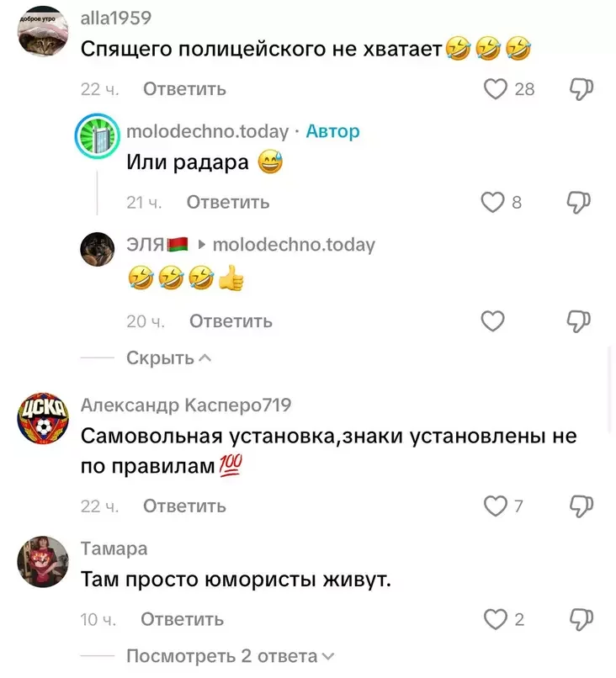Open alla1959's profile avatar
This screenshot has width=616, height=678.
(43, 32)
